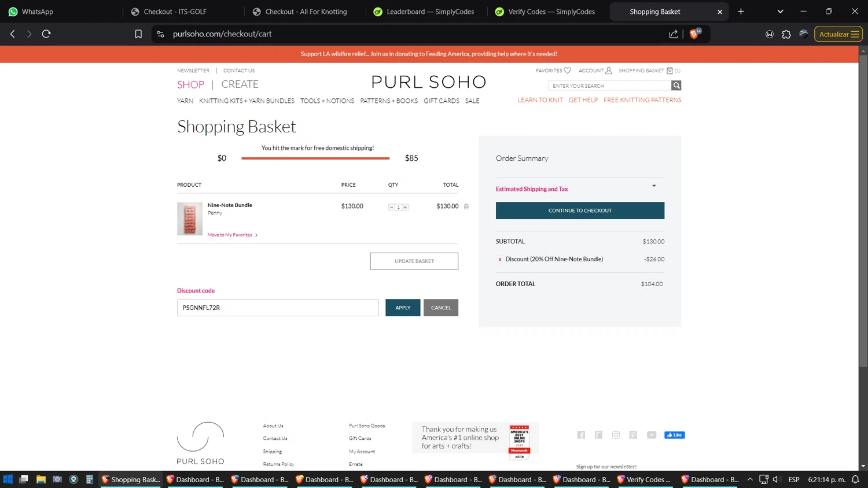Open Free Knitting Patterns link
The image size is (868, 488).
tap(642, 100)
